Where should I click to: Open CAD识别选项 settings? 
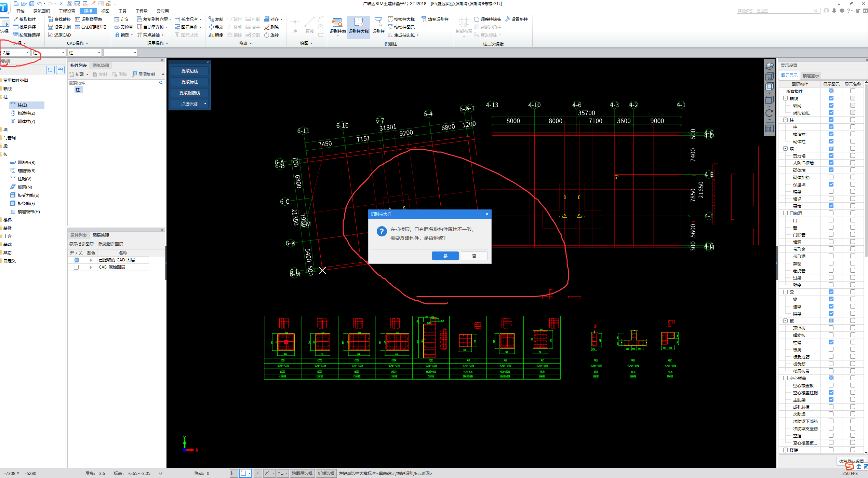(91, 27)
